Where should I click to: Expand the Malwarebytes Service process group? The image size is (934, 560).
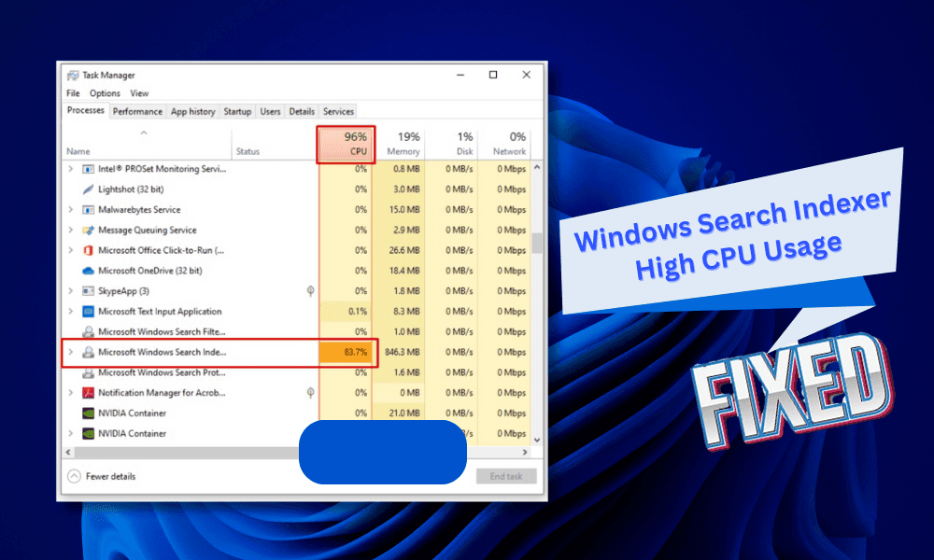click(x=70, y=209)
